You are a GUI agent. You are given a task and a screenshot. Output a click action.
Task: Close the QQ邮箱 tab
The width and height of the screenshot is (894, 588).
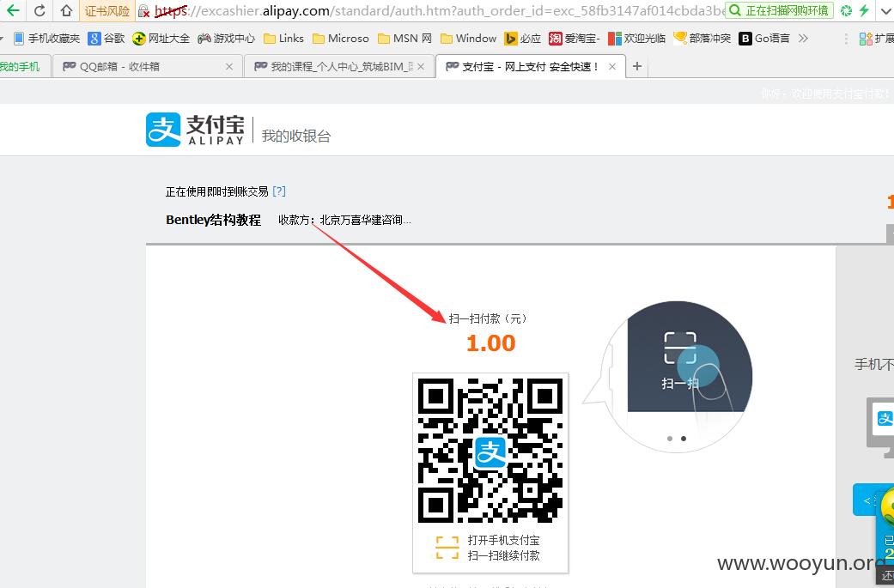click(x=229, y=67)
